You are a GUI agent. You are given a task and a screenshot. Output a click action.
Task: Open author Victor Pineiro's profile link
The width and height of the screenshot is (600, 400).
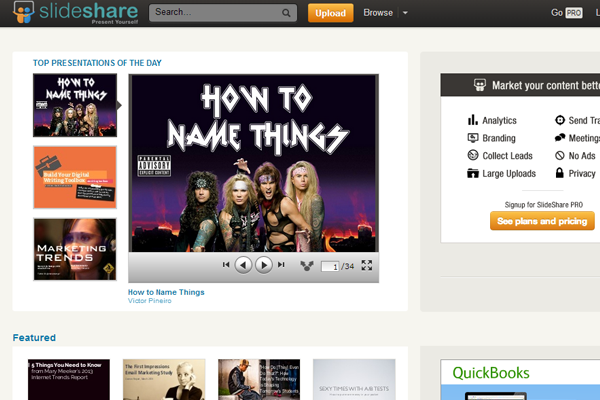pyautogui.click(x=150, y=301)
